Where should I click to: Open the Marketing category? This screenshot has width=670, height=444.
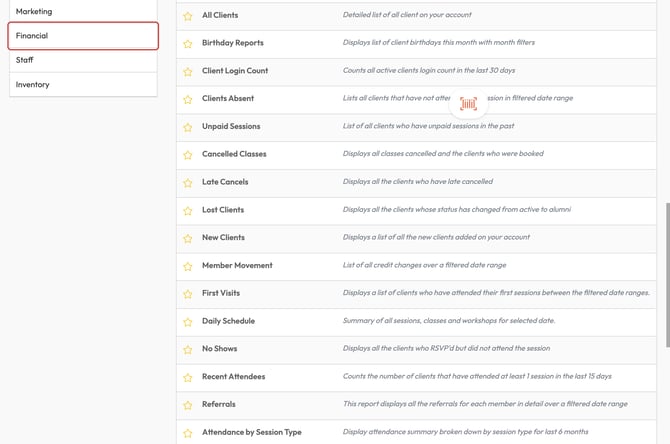pos(83,11)
